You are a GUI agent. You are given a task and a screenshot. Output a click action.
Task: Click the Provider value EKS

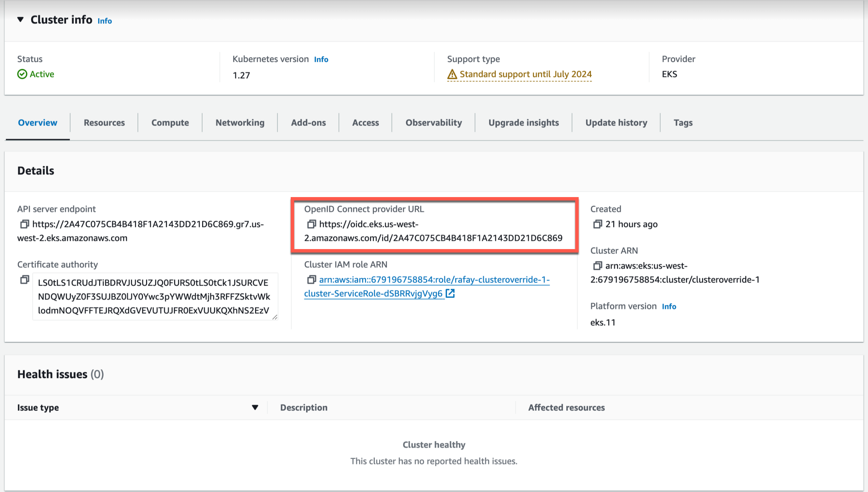click(x=669, y=74)
